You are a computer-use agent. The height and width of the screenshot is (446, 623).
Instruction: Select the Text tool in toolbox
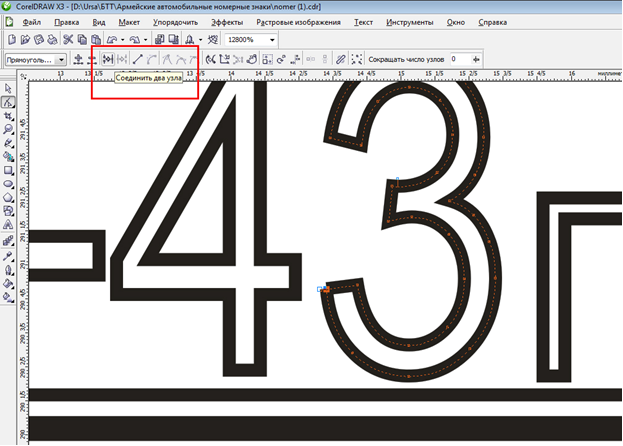click(x=8, y=225)
